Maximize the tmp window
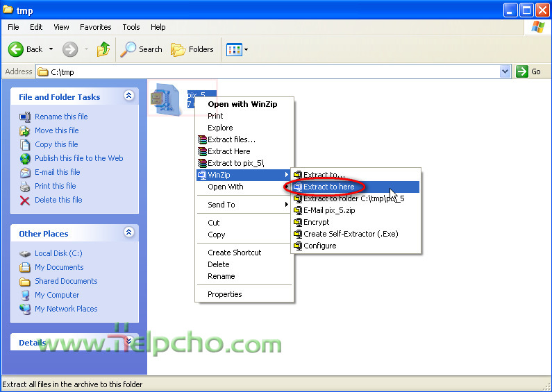This screenshot has width=552, height=392. click(526, 10)
